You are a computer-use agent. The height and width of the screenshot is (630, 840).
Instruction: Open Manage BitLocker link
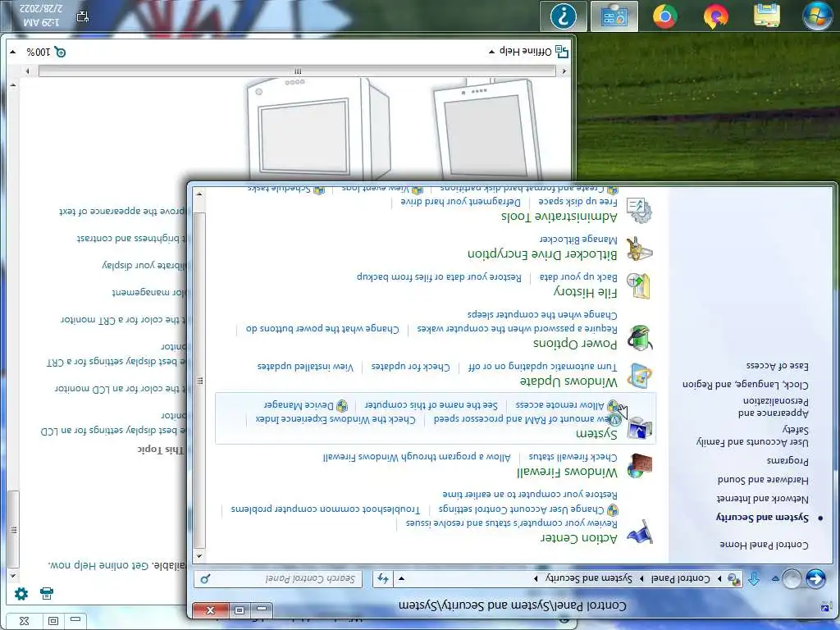[578, 239]
